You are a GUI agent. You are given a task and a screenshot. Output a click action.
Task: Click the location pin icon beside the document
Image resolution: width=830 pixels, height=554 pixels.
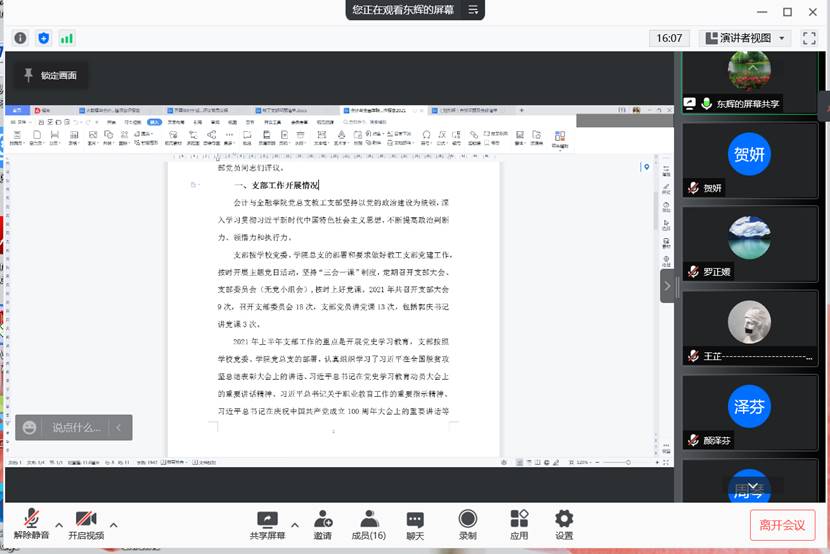pyautogui.click(x=646, y=167)
